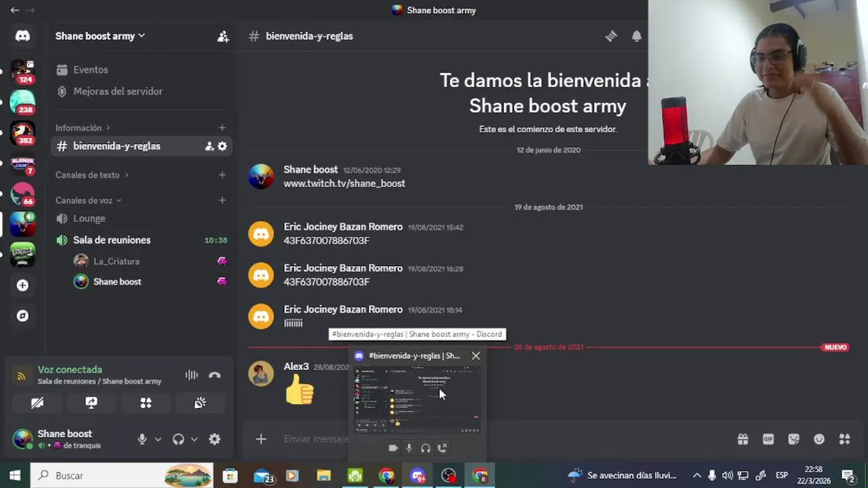Viewport: 868px width, 488px height.
Task: Collapse the Canales de voz category
Action: point(88,201)
